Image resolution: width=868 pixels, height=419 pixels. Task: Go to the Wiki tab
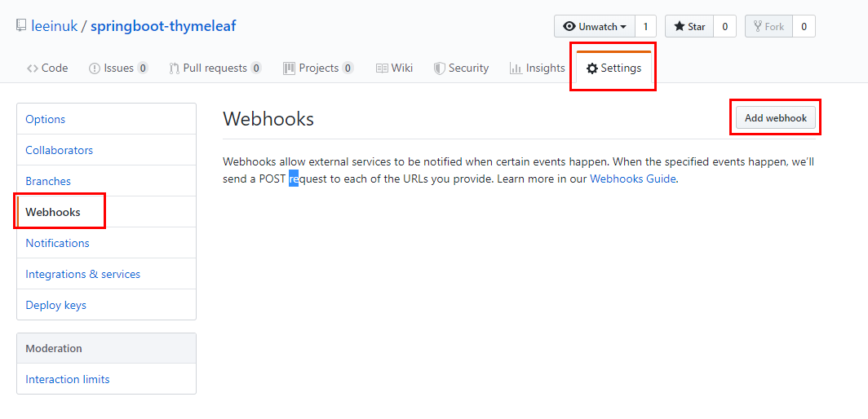(395, 68)
